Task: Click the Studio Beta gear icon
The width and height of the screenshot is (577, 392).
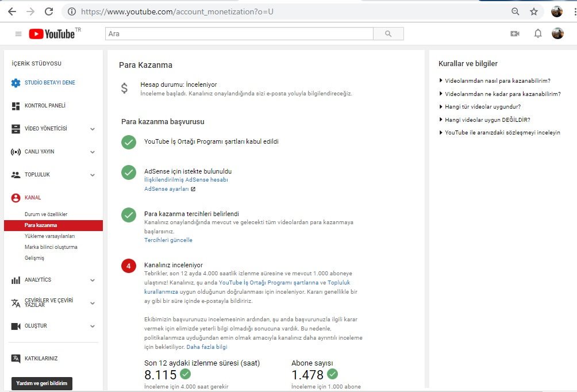Action: 16,83
